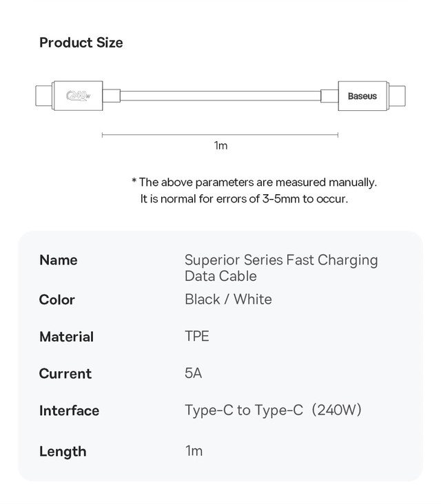Click the 5A current value
The image size is (441, 504).
[194, 373]
